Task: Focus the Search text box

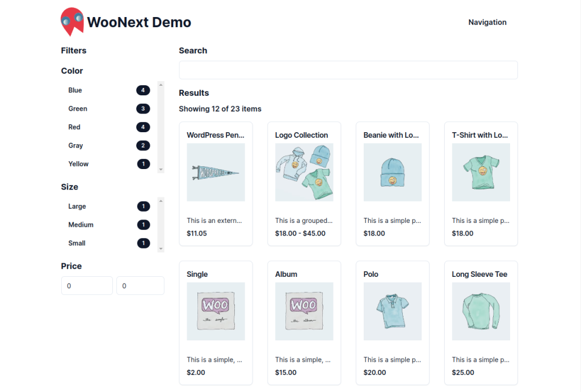Action: (348, 70)
